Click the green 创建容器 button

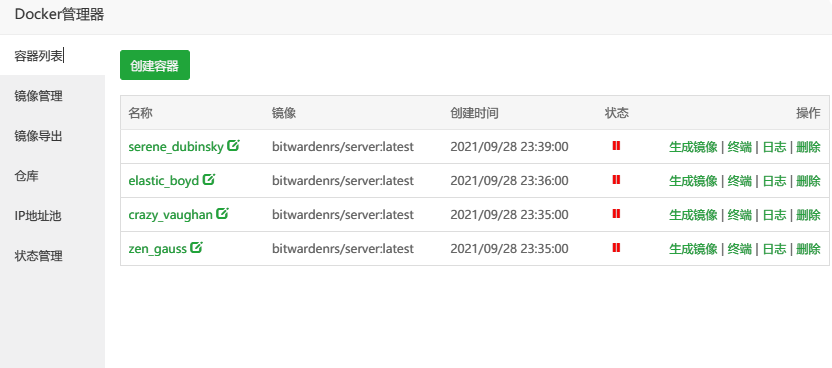pyautogui.click(x=155, y=65)
